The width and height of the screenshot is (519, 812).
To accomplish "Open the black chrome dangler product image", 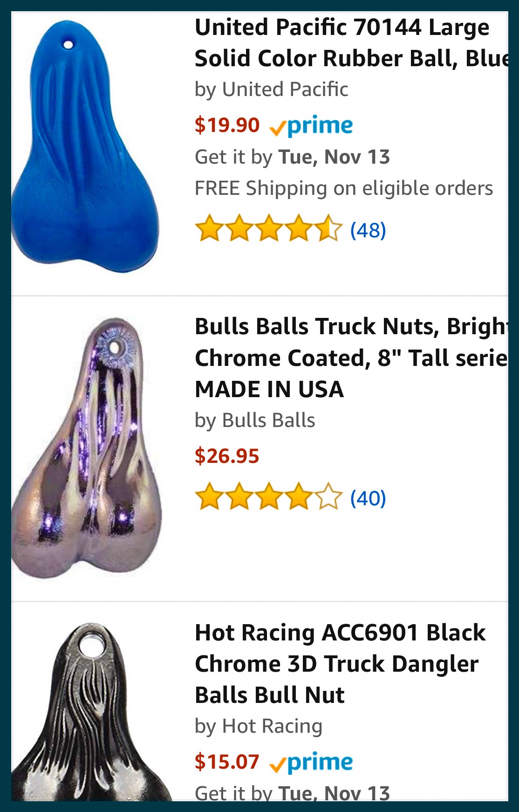I will [91, 712].
